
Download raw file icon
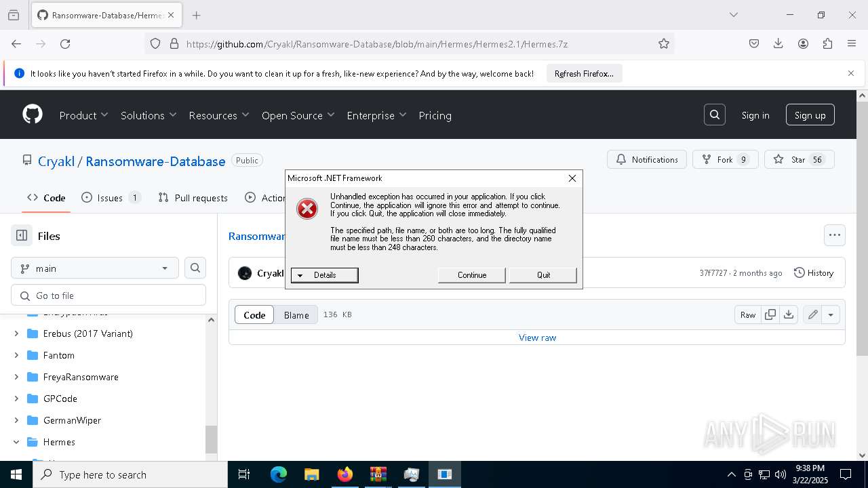pos(788,314)
